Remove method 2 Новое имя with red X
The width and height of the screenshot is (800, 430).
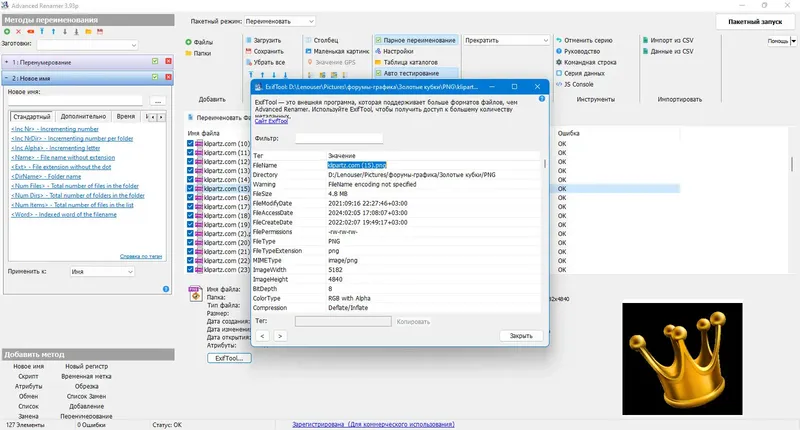tap(168, 78)
